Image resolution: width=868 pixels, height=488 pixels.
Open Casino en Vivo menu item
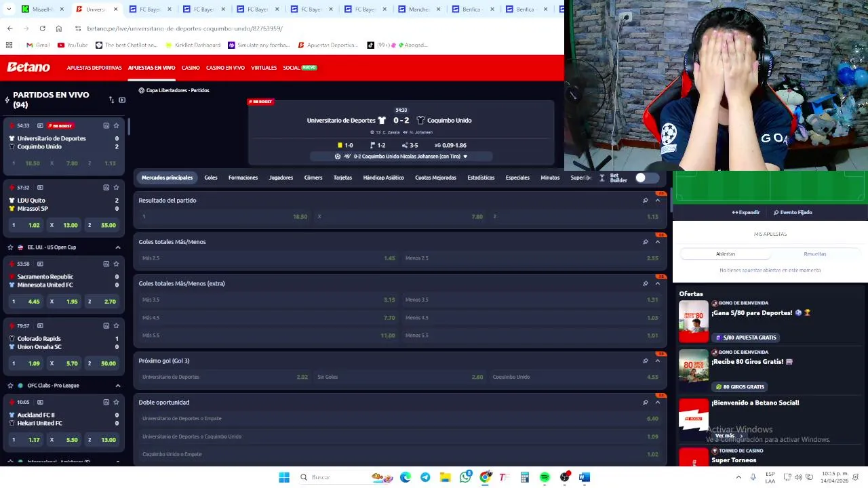(225, 68)
